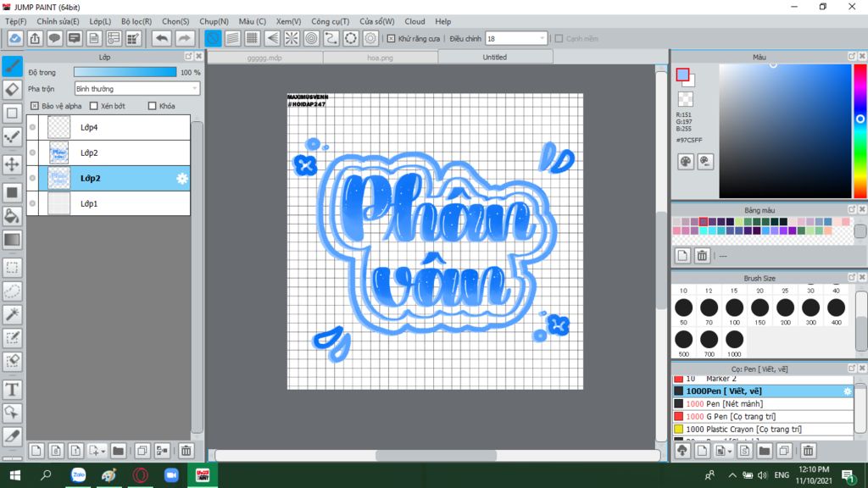The image size is (868, 488).
Task: Show hidden system tray icons
Action: click(x=732, y=475)
